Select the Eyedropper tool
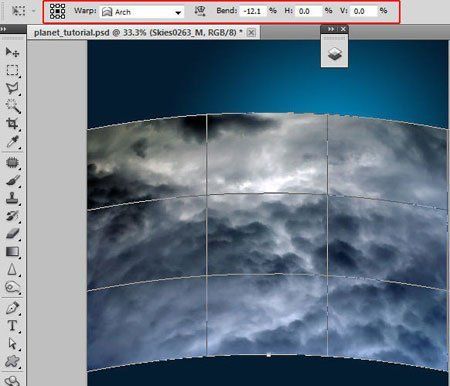The height and width of the screenshot is (386, 450). 12,142
